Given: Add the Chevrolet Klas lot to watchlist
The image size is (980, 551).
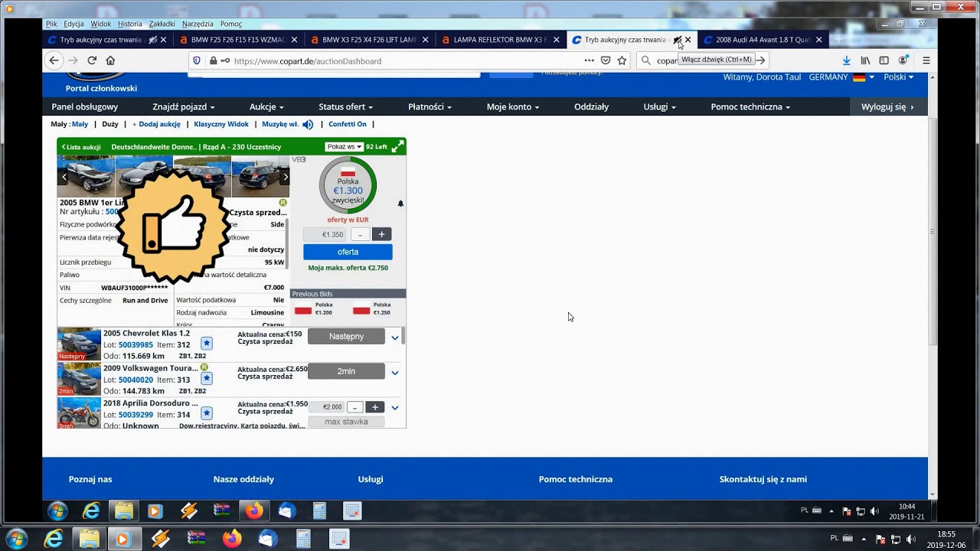Looking at the screenshot, I should (x=207, y=343).
